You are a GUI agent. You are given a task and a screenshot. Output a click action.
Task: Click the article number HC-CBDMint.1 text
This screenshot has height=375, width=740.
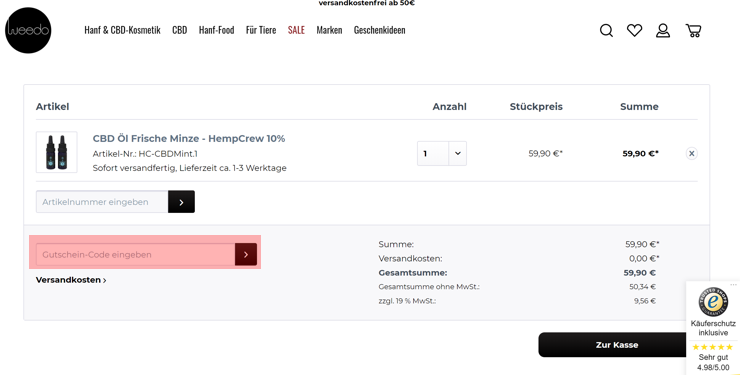pyautogui.click(x=145, y=154)
